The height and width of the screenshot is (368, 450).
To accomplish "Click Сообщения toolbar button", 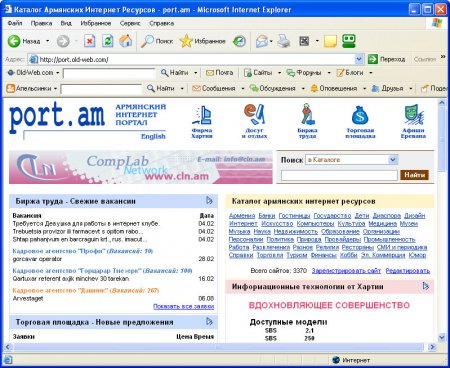I will pos(214,88).
